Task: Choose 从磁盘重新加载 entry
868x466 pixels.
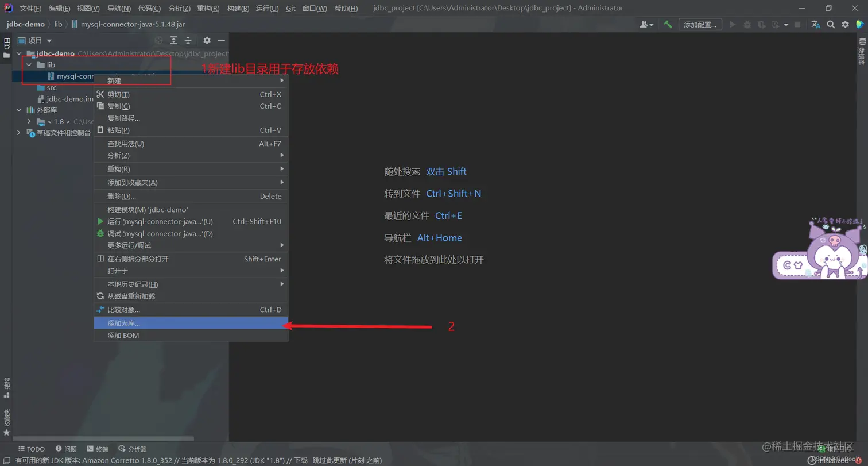Action: pos(191,296)
